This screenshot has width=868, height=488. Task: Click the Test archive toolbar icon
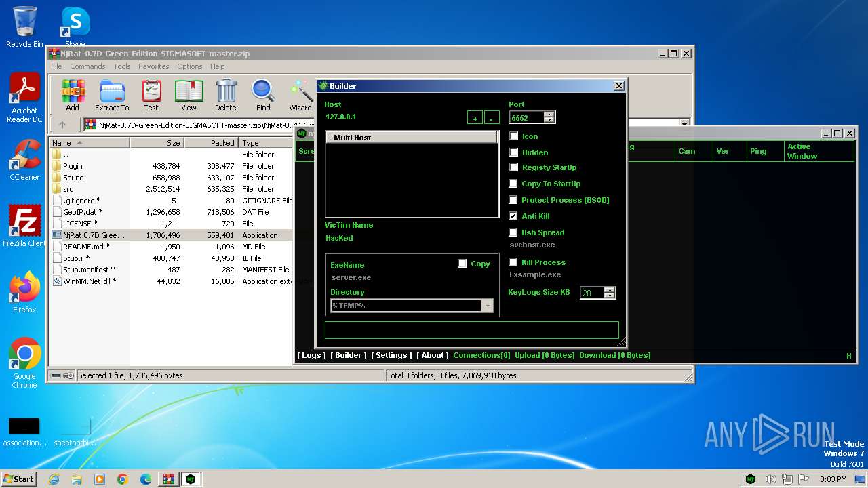[x=151, y=96]
